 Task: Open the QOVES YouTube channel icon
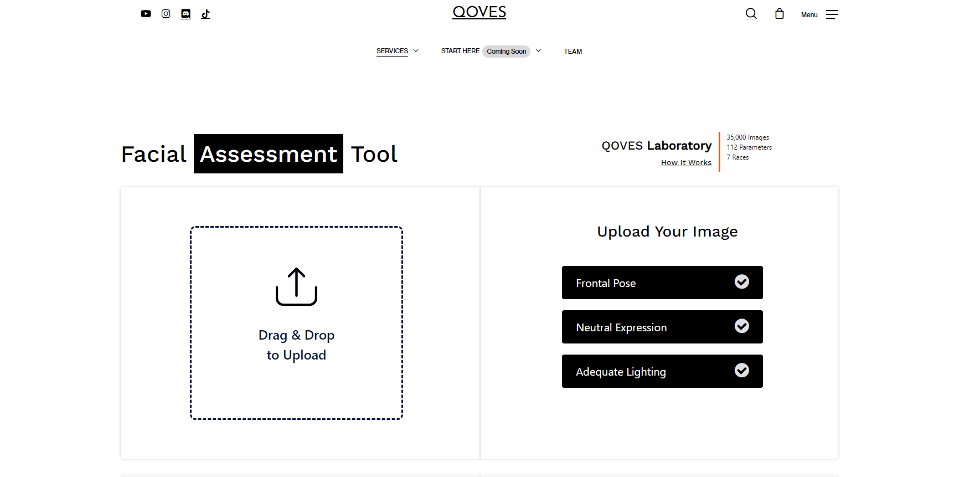[146, 14]
